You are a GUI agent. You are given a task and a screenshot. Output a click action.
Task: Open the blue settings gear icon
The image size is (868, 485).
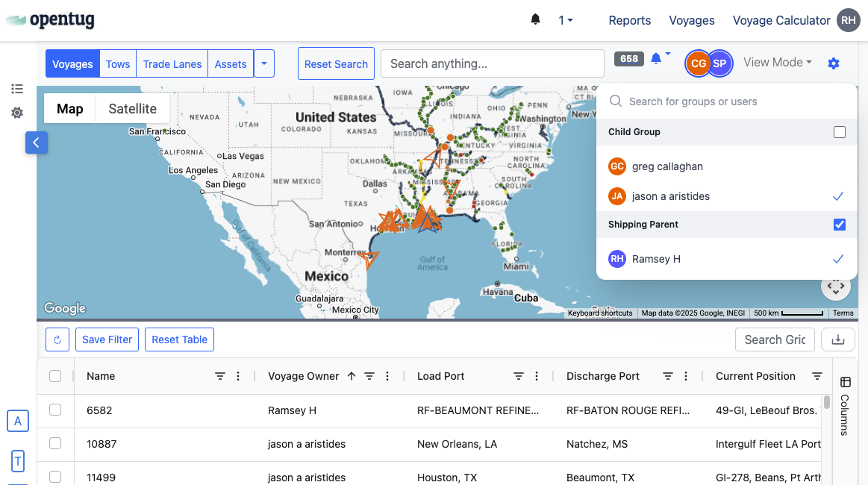click(834, 63)
